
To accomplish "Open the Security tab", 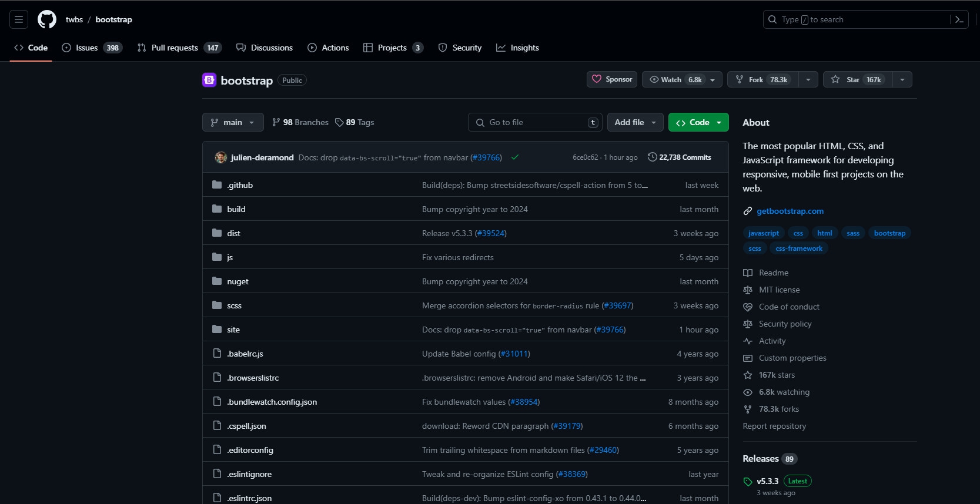I will click(460, 48).
